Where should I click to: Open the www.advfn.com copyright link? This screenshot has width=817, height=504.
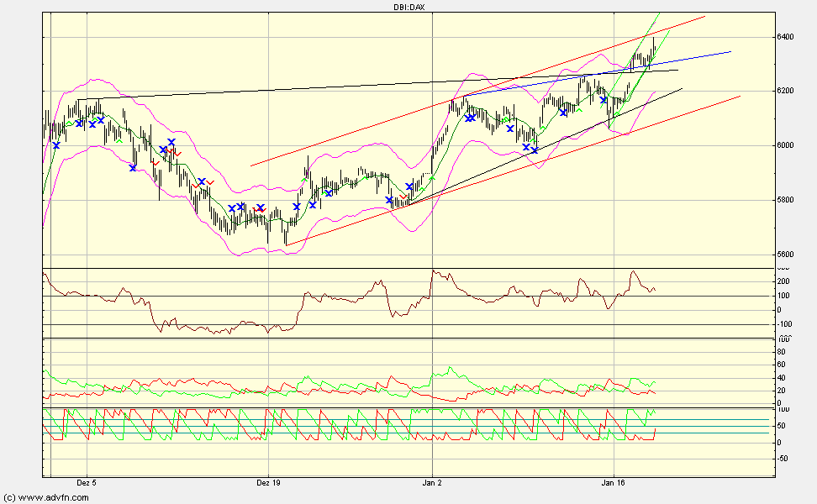(x=46, y=496)
